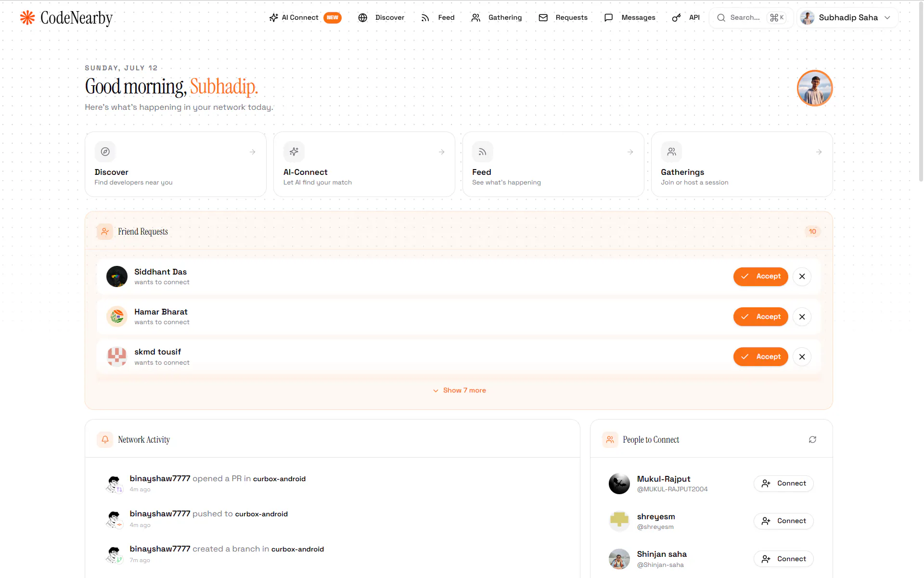This screenshot has width=924, height=578.
Task: Click curbox-android in the pushed to row
Action: pos(261,514)
